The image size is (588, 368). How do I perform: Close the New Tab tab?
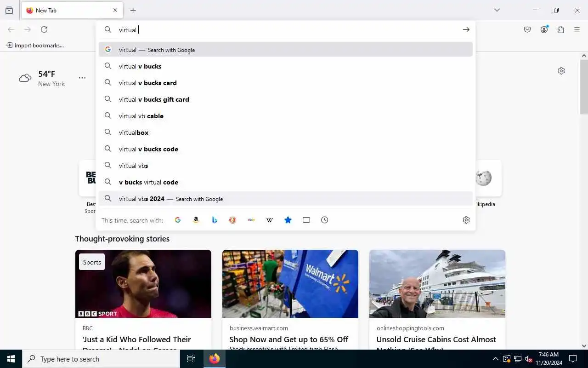point(115,10)
